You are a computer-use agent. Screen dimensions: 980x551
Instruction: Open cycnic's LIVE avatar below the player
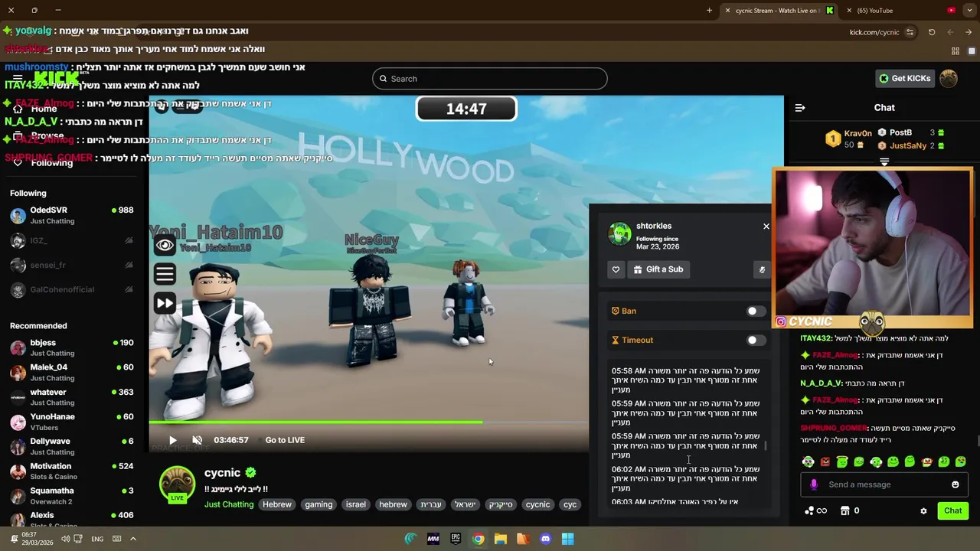click(x=177, y=485)
